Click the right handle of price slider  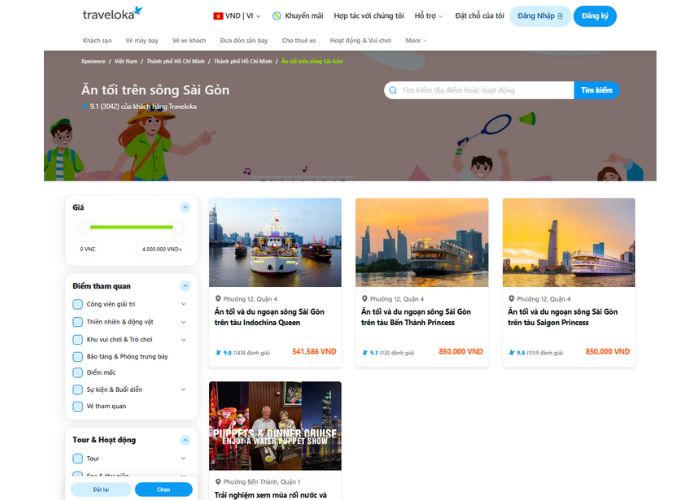(180, 226)
